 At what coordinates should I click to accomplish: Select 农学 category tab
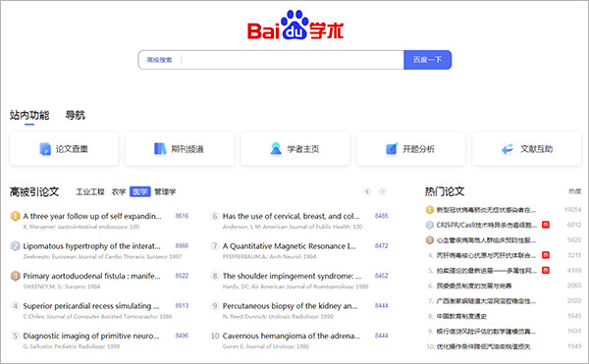(x=119, y=191)
